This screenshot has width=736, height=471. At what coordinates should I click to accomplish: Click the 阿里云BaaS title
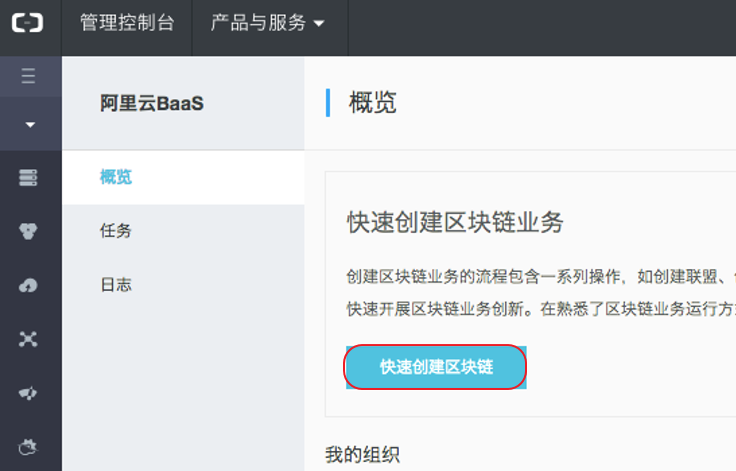(152, 103)
